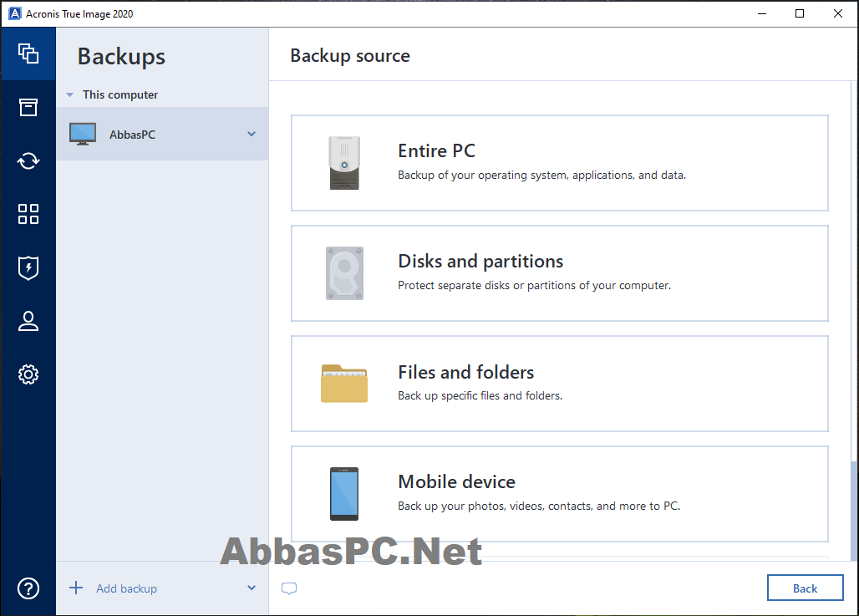Collapse the This computer group triangle
This screenshot has width=859, height=616.
pyautogui.click(x=69, y=94)
